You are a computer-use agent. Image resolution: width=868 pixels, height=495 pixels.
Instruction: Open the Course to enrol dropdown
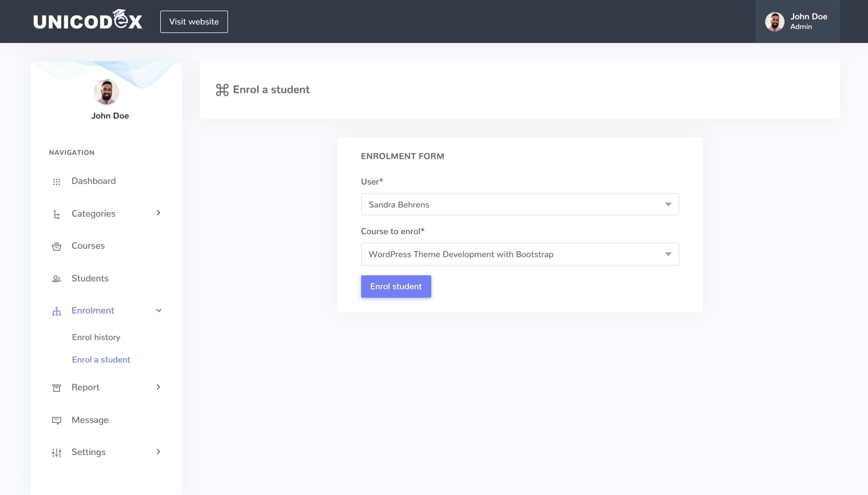coord(520,254)
